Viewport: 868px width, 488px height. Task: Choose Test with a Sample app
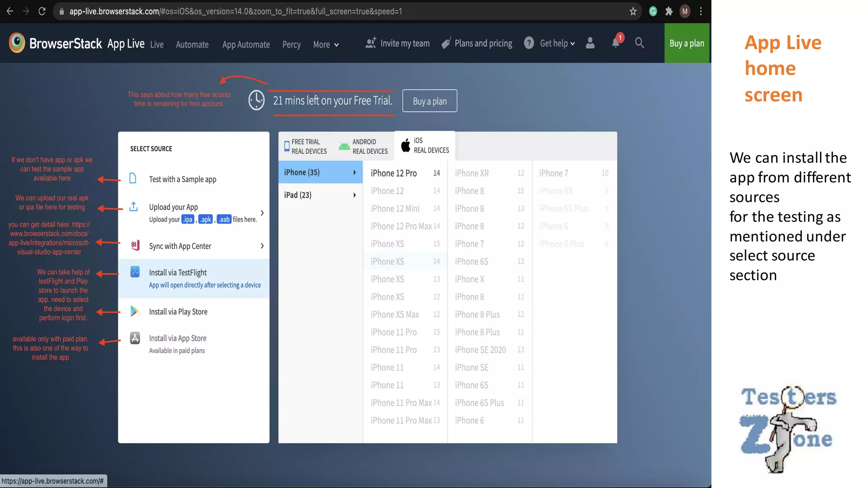pyautogui.click(x=182, y=179)
